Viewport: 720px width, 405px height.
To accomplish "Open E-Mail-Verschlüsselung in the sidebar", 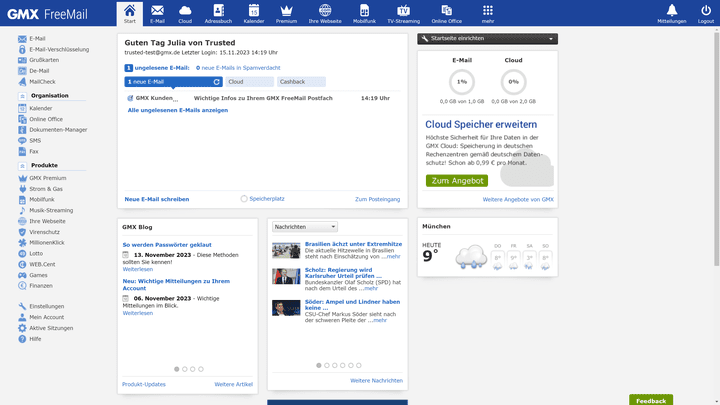I will pyautogui.click(x=54, y=49).
